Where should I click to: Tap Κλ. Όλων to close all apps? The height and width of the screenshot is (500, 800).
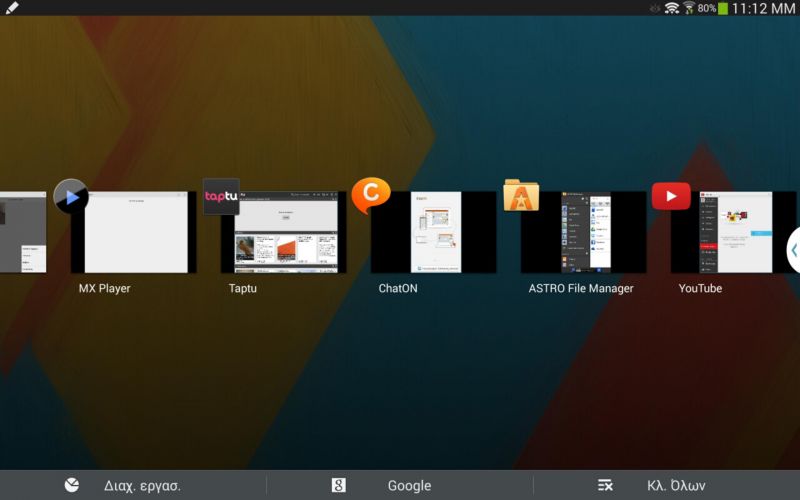[667, 485]
